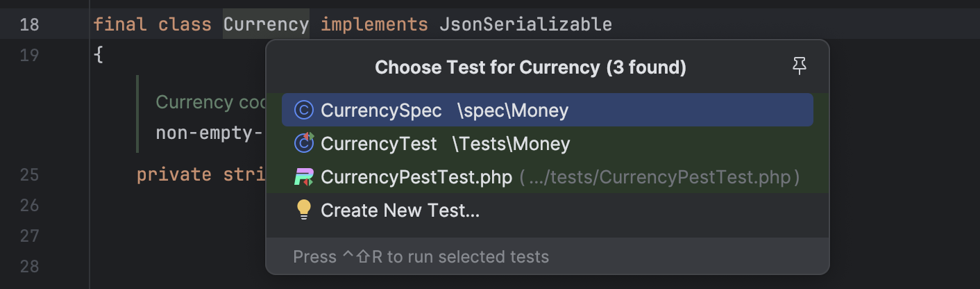This screenshot has height=289, width=980.
Task: Click gutter line number 18
Action: (30, 25)
